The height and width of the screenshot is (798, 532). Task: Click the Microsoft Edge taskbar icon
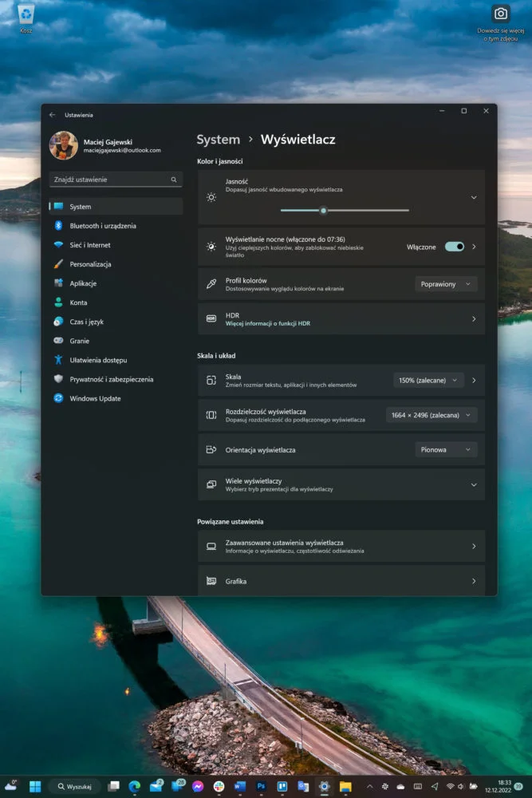point(134,786)
